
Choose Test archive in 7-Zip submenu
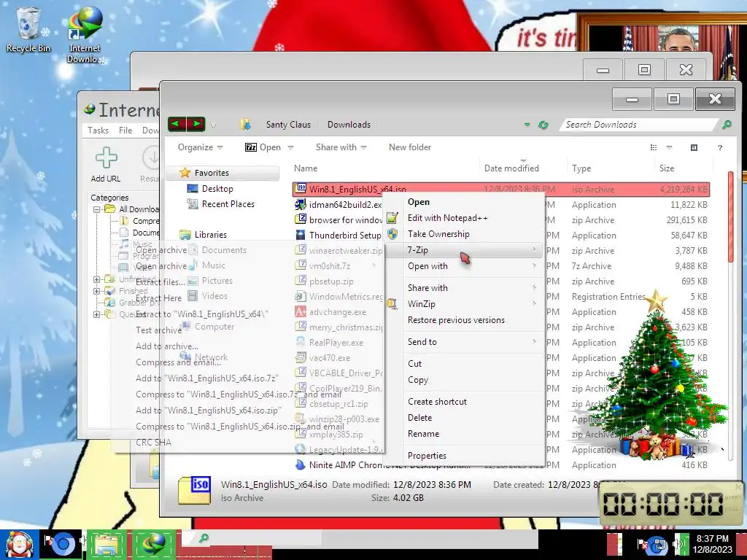point(158,330)
